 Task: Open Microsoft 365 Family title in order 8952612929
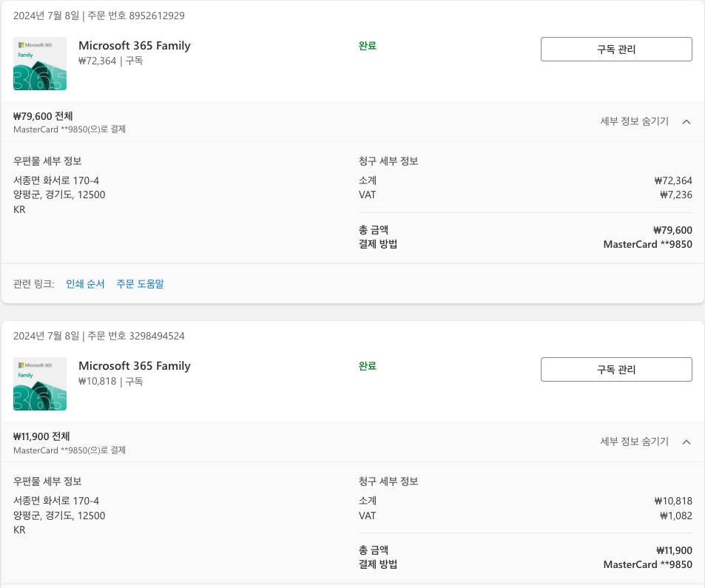coord(135,46)
